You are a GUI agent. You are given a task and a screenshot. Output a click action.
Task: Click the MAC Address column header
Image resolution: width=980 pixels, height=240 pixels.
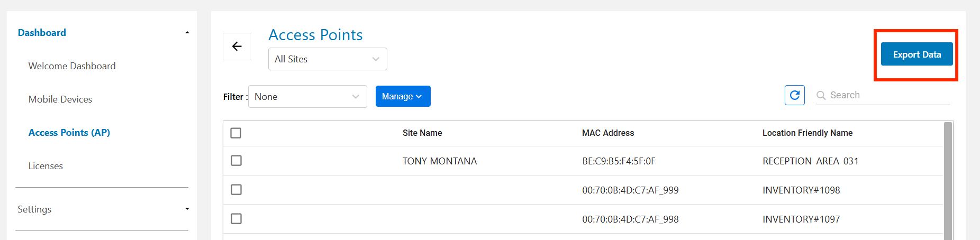[608, 133]
